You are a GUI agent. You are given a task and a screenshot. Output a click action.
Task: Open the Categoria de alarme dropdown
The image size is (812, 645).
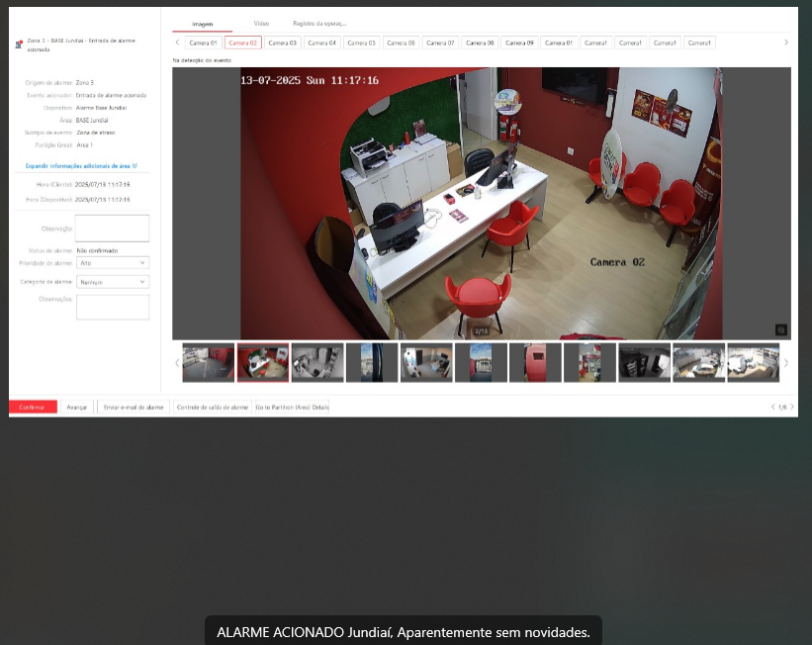[112, 282]
